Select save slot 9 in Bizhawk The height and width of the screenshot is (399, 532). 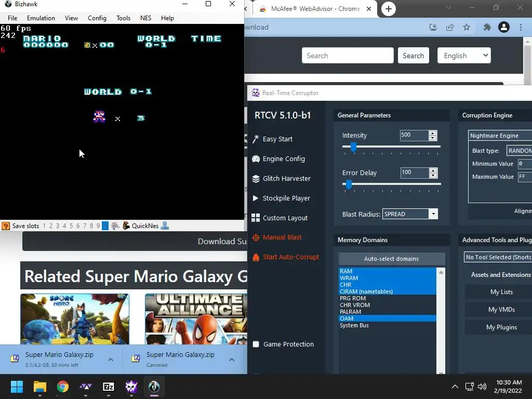(98, 226)
